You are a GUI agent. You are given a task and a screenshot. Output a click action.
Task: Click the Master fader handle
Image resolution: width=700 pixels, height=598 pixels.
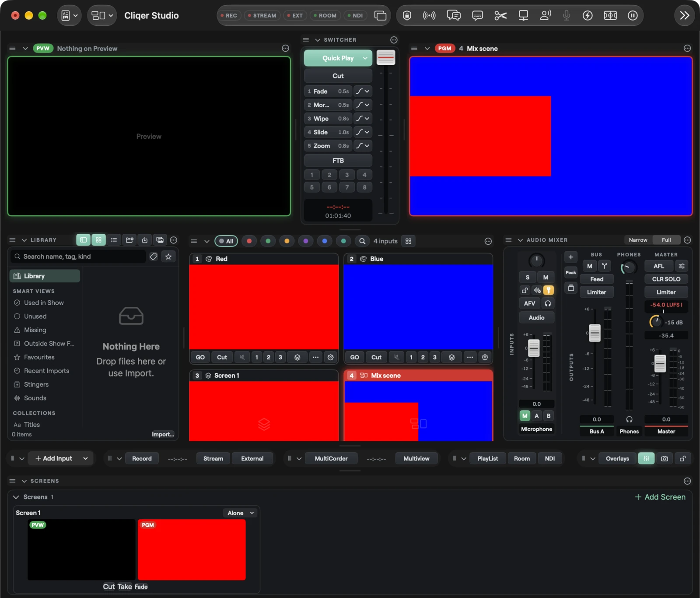click(x=660, y=363)
